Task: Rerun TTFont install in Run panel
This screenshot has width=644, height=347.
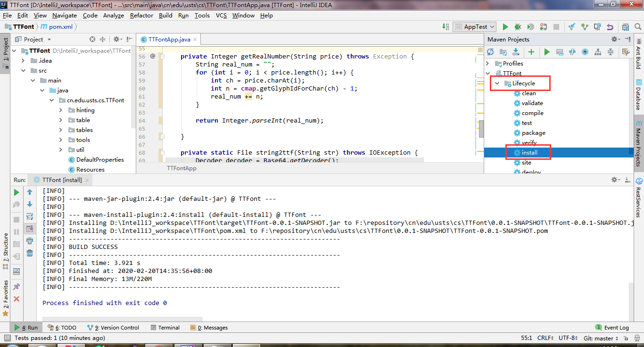Action: click(17, 192)
